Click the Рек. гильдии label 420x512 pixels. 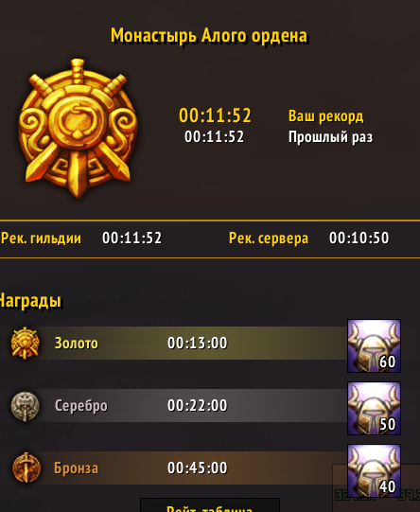click(41, 238)
